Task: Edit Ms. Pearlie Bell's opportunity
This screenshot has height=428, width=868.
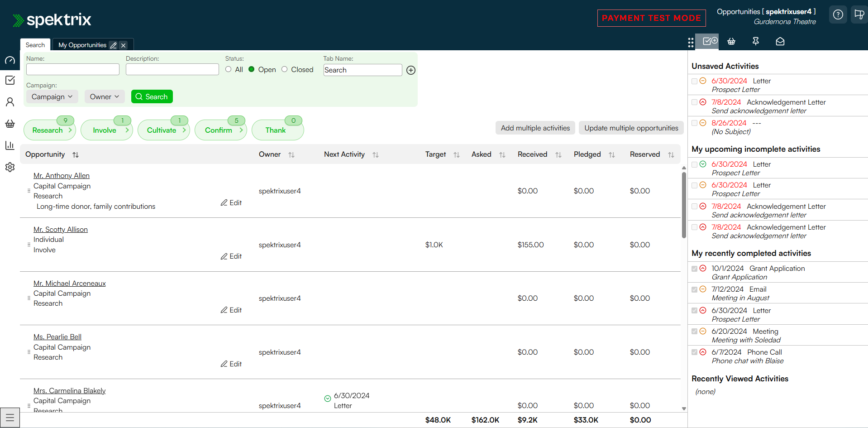Action: point(231,364)
